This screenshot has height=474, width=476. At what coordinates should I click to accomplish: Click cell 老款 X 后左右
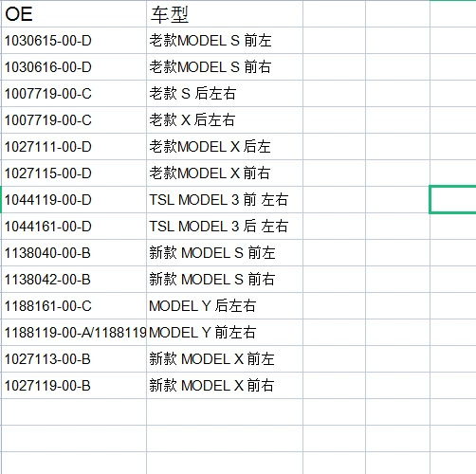click(225, 120)
